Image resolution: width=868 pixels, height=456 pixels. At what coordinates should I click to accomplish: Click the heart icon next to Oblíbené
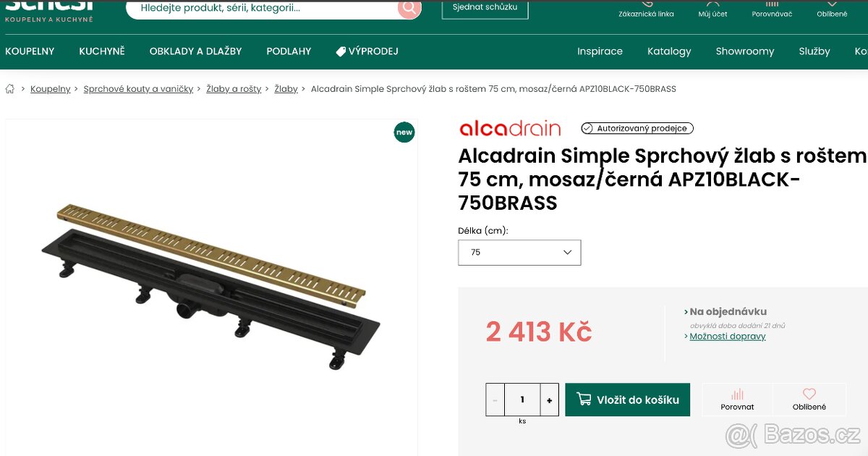point(809,394)
